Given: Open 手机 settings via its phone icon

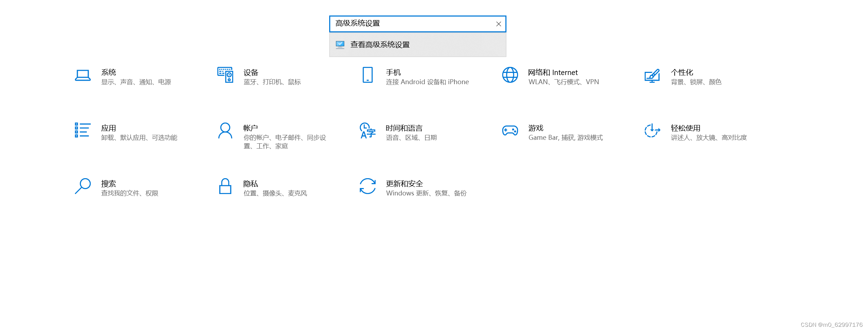Looking at the screenshot, I should (x=367, y=75).
